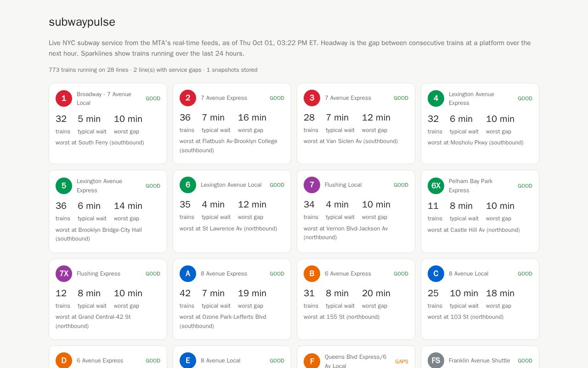Image resolution: width=588 pixels, height=368 pixels.
Task: Click 'worst at 103 St (northbound)' text
Action: click(465, 317)
